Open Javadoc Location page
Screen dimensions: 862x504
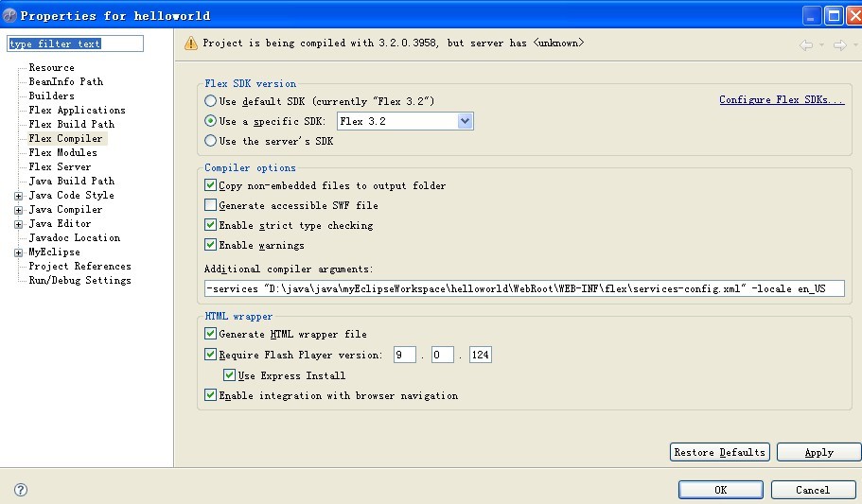pos(74,237)
